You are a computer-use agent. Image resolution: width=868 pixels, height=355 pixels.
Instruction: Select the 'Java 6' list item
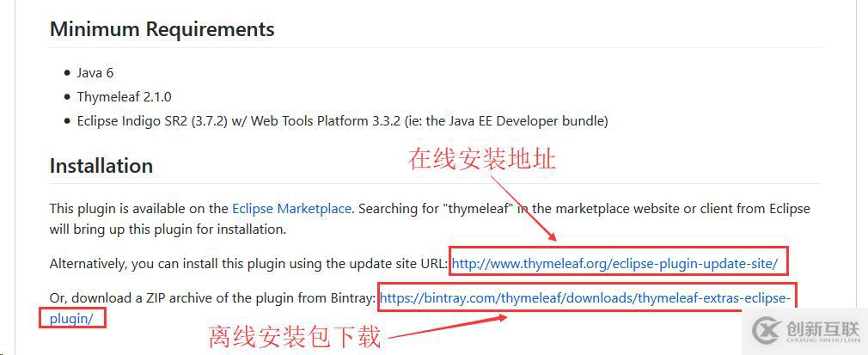pyautogui.click(x=95, y=72)
